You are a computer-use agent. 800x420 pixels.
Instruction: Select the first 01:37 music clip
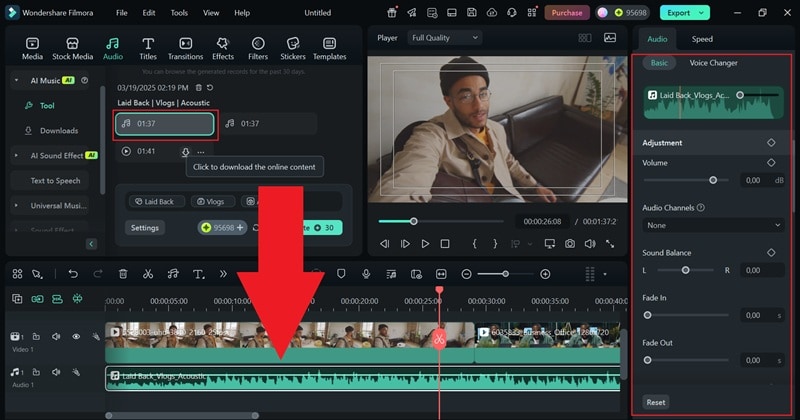click(165, 124)
